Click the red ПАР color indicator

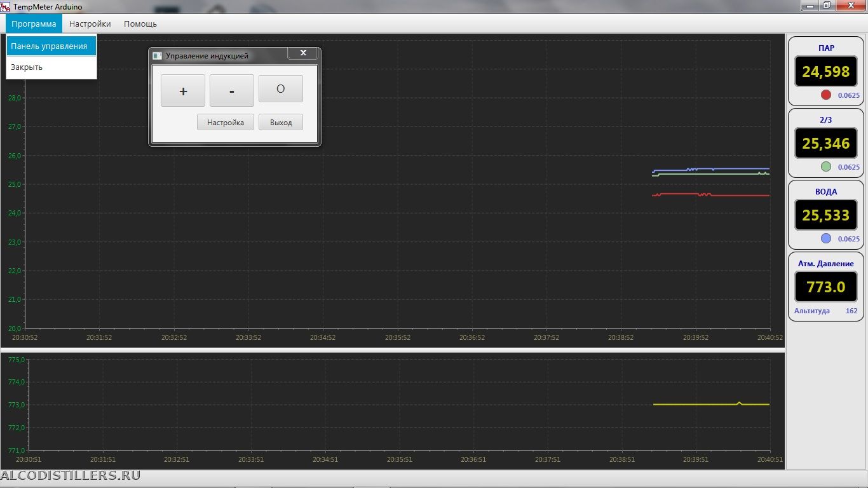click(x=826, y=95)
